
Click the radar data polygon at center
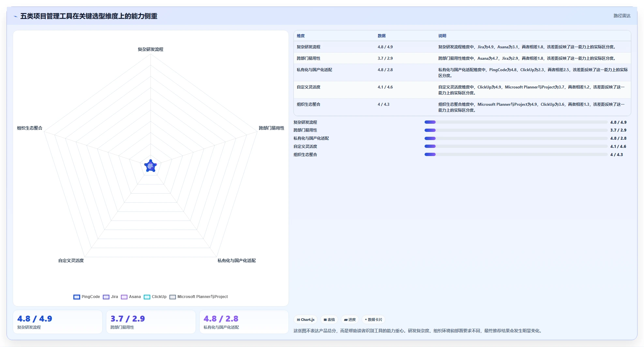151,166
